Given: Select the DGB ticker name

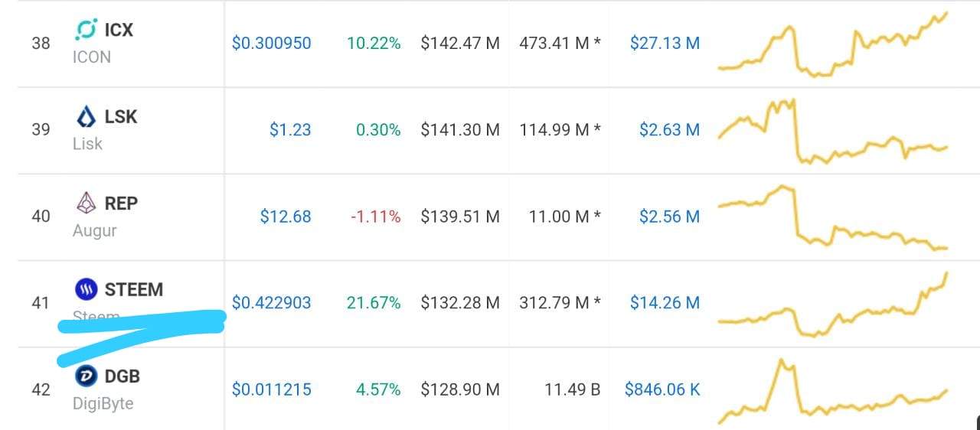Looking at the screenshot, I should click(122, 376).
